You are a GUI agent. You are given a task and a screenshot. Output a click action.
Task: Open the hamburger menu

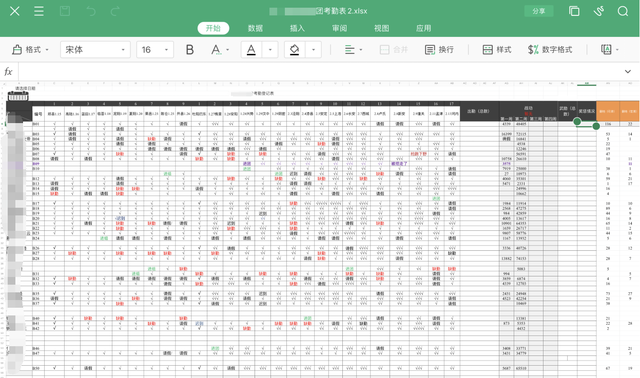(x=39, y=11)
